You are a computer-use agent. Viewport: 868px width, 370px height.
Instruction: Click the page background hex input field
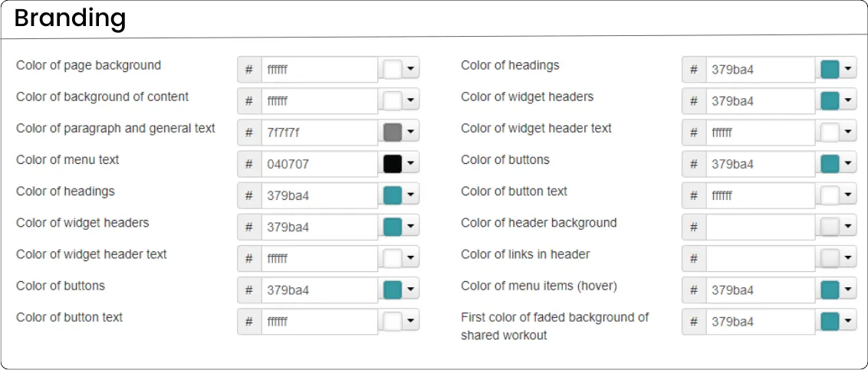(319, 70)
